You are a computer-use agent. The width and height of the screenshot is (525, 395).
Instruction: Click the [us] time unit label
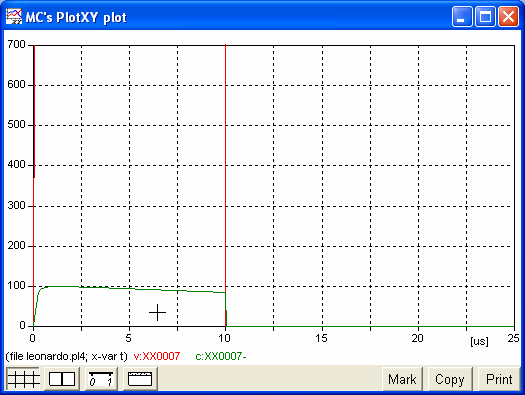[x=479, y=341]
